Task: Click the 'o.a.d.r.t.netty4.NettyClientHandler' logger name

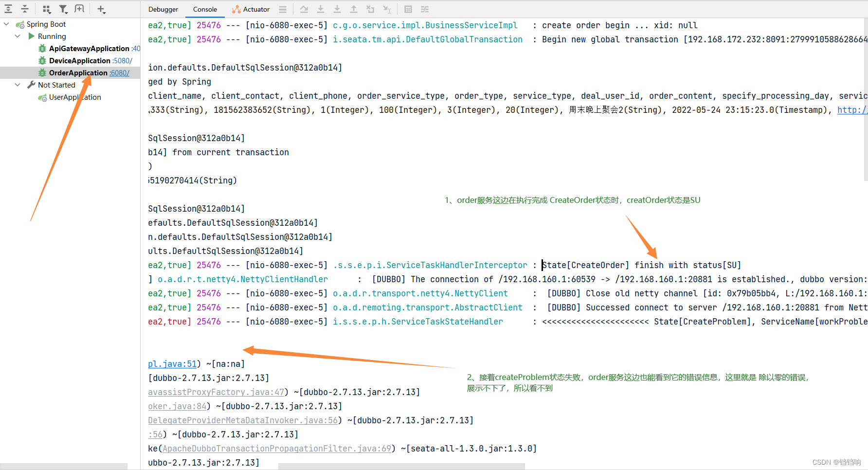Action: (242, 279)
